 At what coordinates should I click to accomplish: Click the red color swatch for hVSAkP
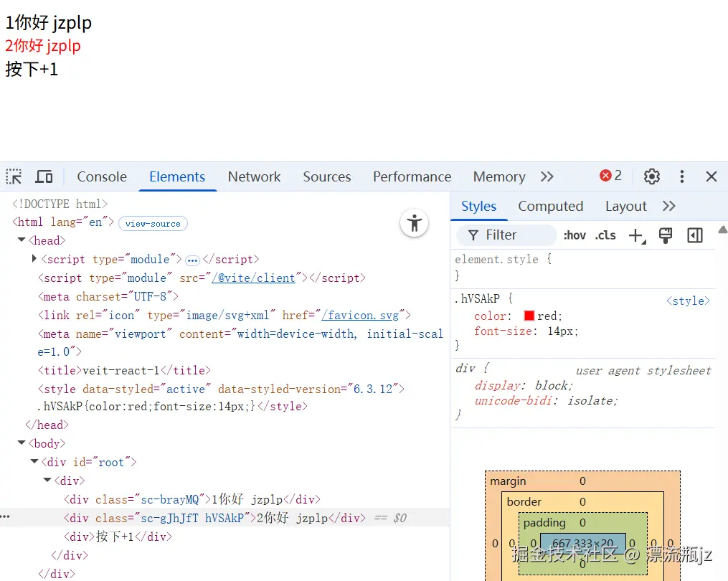pos(529,315)
